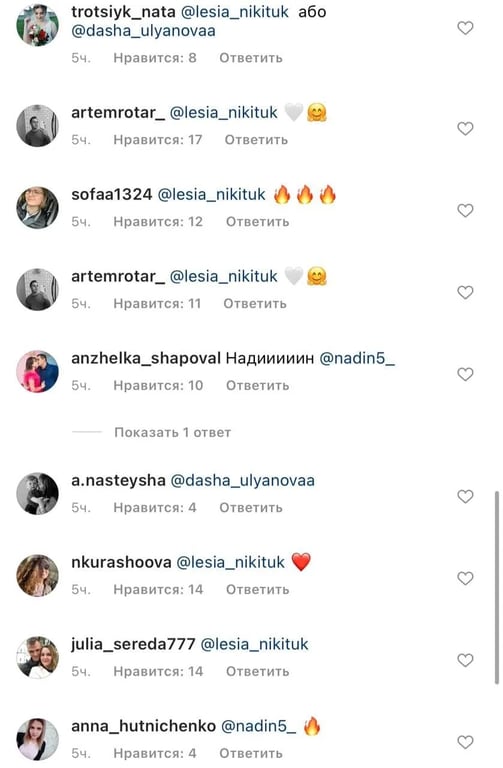Click the vertical scrollbar thumb
The height and width of the screenshot is (768, 503).
pyautogui.click(x=497, y=587)
